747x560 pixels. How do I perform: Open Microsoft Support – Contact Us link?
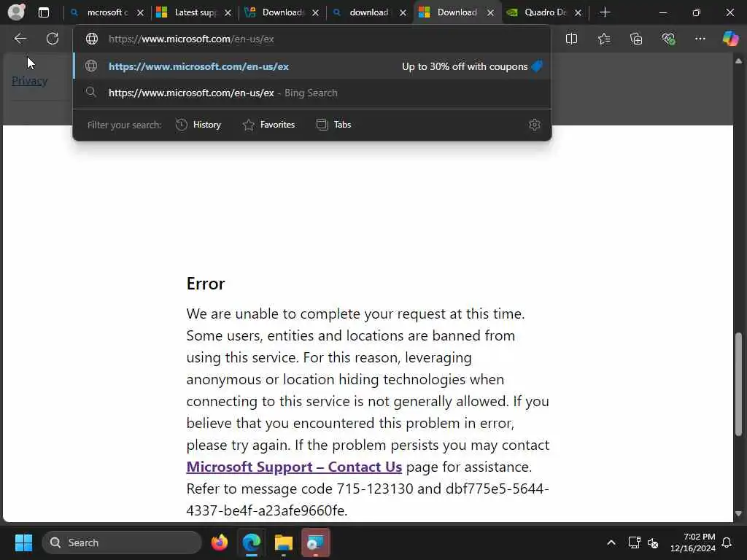(x=294, y=467)
